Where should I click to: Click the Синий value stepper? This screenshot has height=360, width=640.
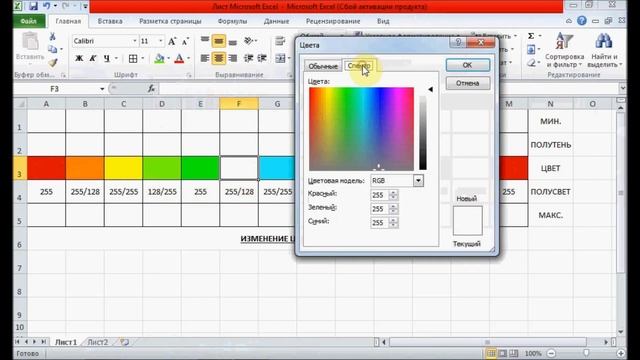click(x=393, y=223)
